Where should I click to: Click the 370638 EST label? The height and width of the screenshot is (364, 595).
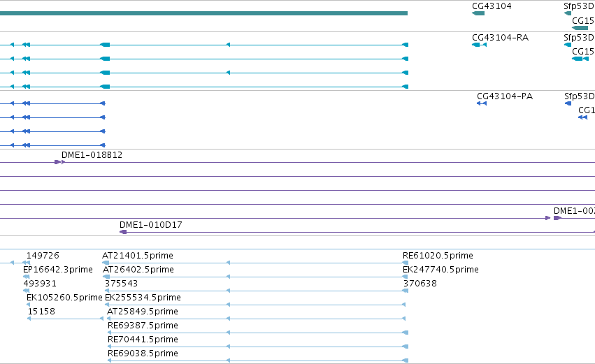click(420, 284)
